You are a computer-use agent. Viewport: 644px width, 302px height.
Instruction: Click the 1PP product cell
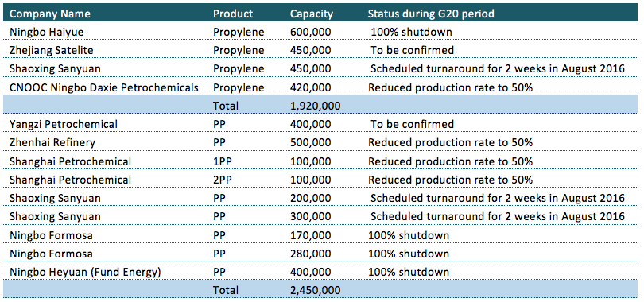[222, 161]
